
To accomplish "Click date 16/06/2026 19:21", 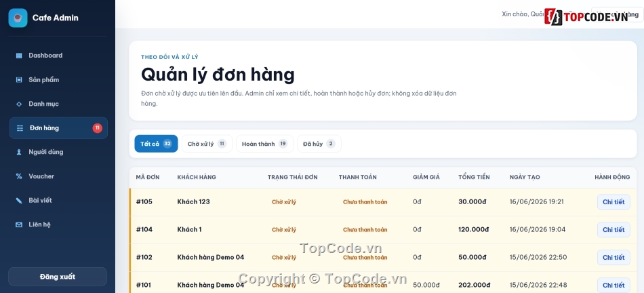I will (x=537, y=201).
